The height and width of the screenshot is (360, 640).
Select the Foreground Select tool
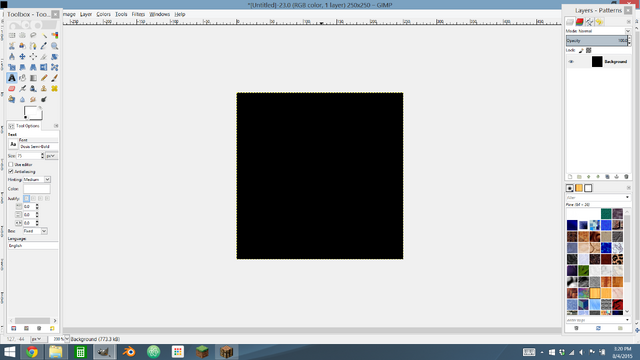(22, 46)
